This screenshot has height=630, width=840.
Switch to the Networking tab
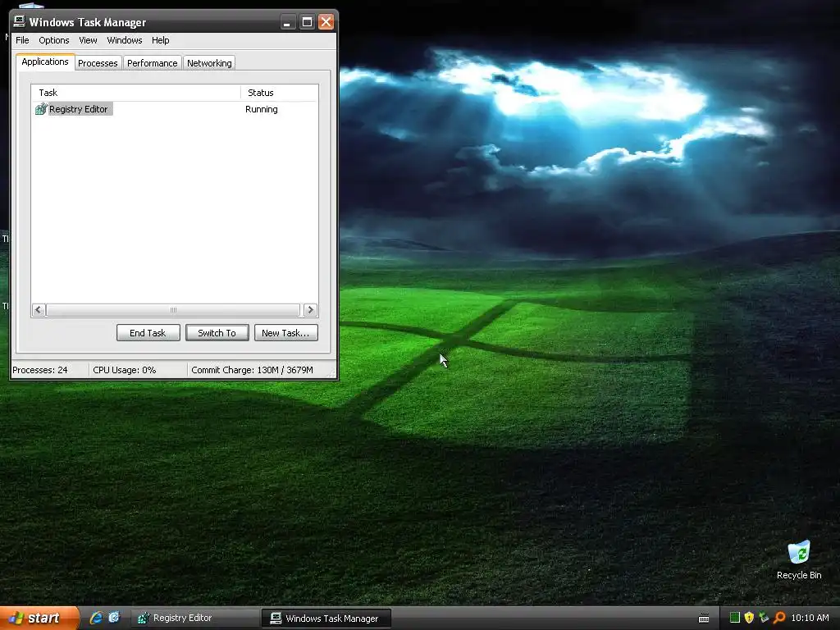pos(209,63)
